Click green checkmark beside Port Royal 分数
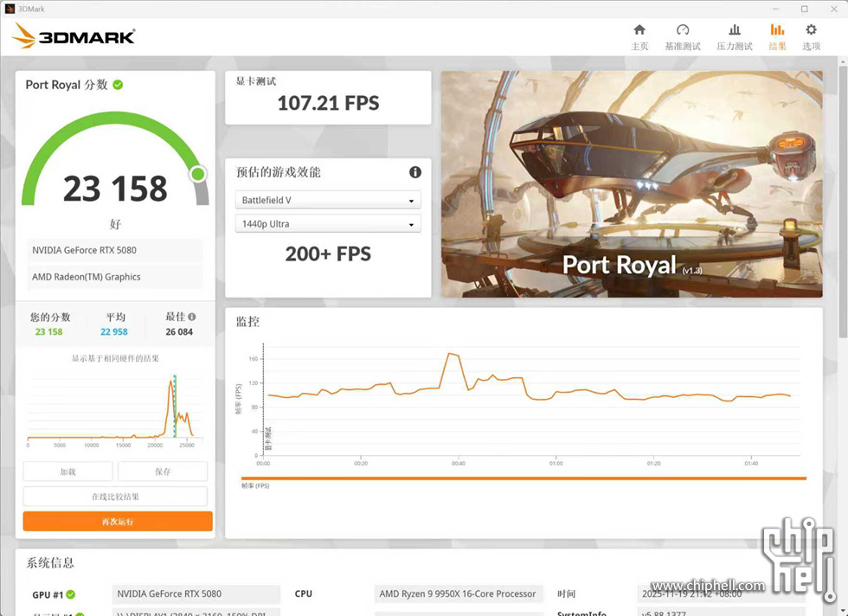 (118, 85)
